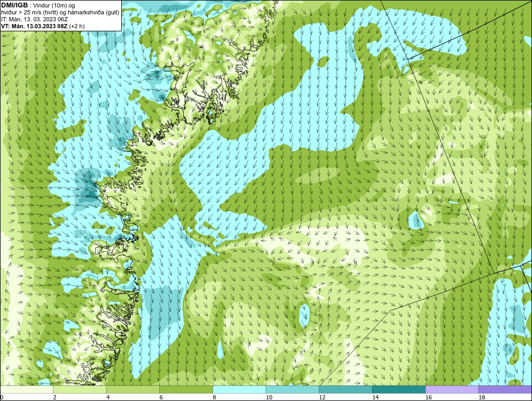Click the legend scale label 18
The width and height of the screenshot is (532, 401).
click(481, 397)
